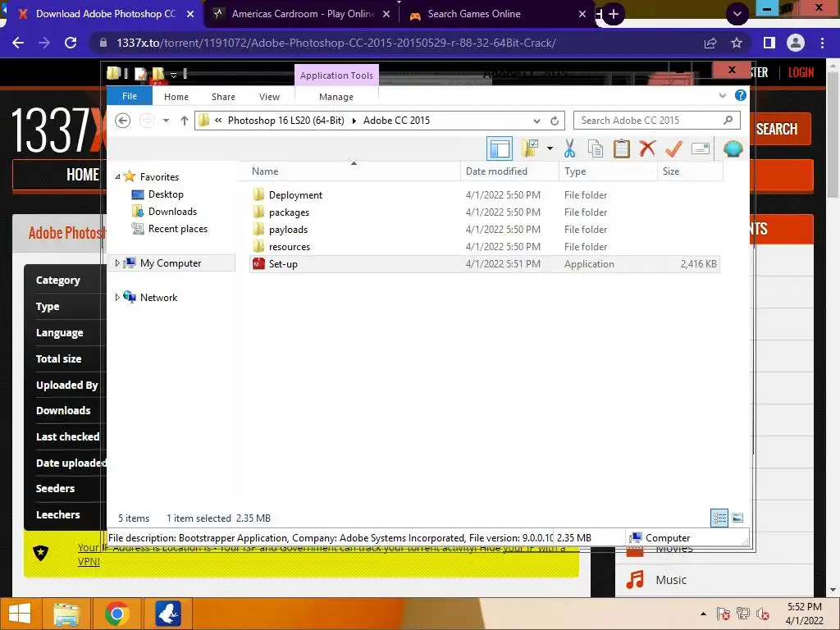Click the share page icon in Chrome
This screenshot has height=630, width=840.
pos(710,43)
